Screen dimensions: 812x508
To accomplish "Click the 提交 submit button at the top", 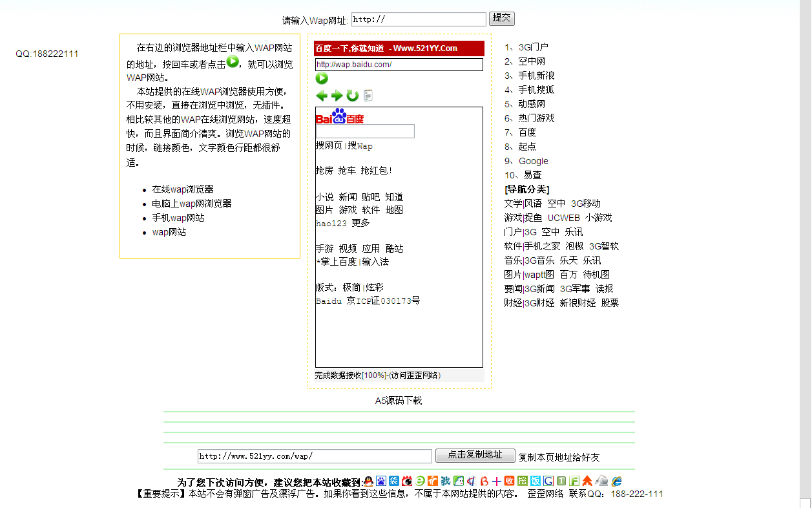I will pyautogui.click(x=501, y=18).
